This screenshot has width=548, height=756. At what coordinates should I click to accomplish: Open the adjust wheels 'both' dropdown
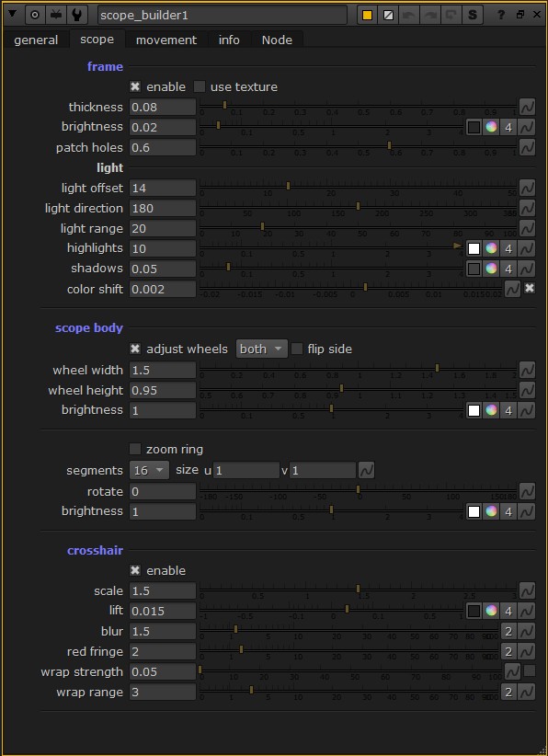[x=262, y=349]
